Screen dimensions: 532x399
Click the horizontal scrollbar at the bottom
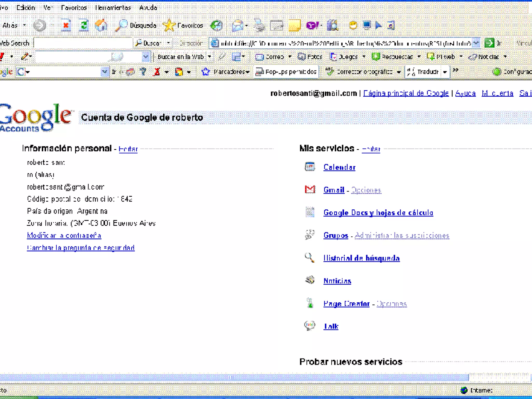tap(231, 377)
